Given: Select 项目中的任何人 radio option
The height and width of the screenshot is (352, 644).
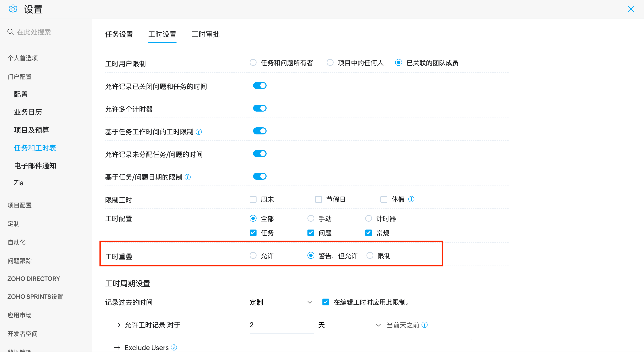Looking at the screenshot, I should pos(330,62).
